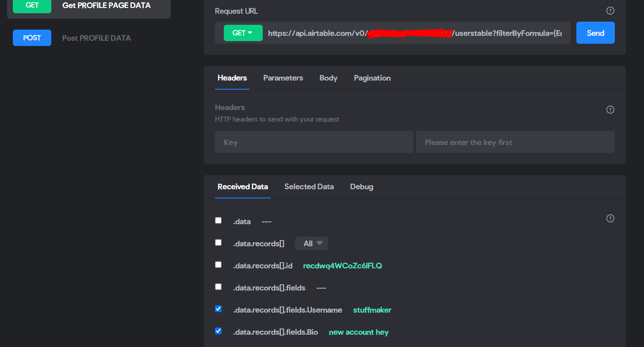Open the GET method dropdown in URL bar

pyautogui.click(x=243, y=33)
